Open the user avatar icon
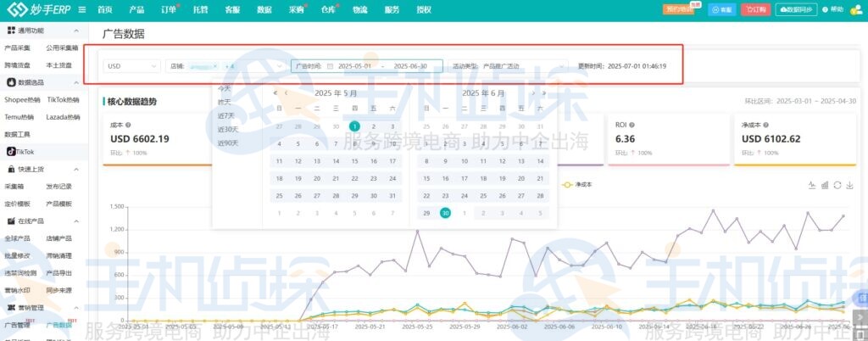 coord(856,9)
